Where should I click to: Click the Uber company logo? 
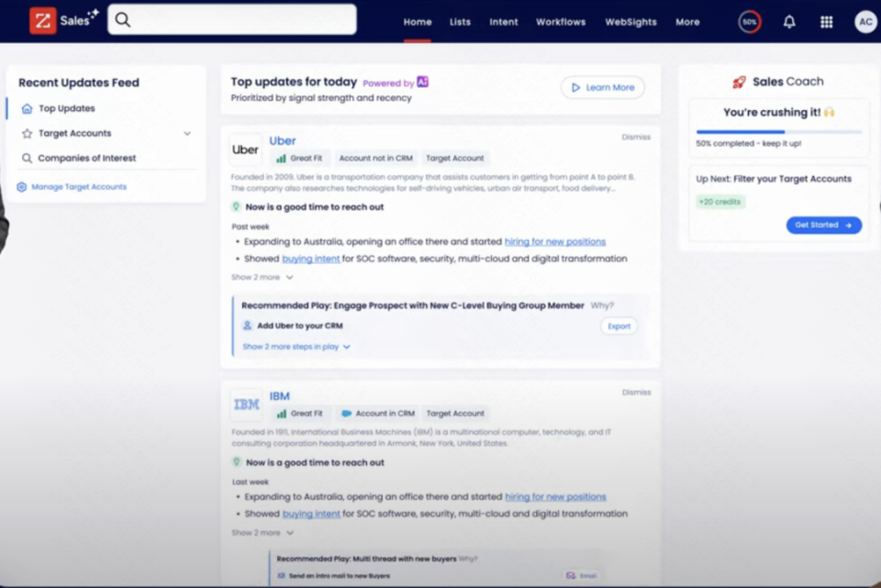coord(246,150)
